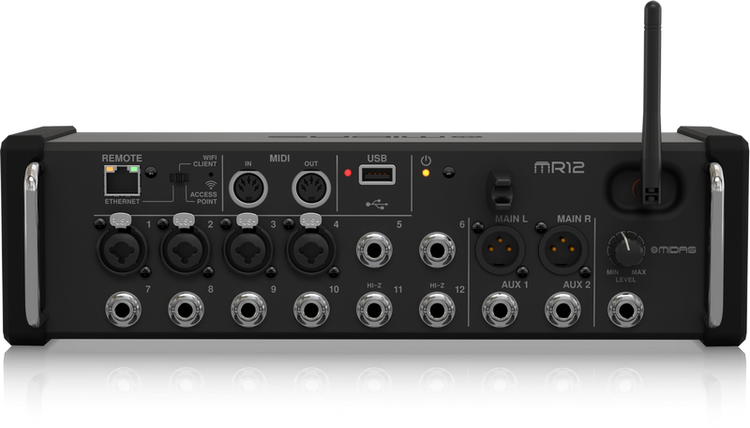Click the power symbol icon

[426, 161]
